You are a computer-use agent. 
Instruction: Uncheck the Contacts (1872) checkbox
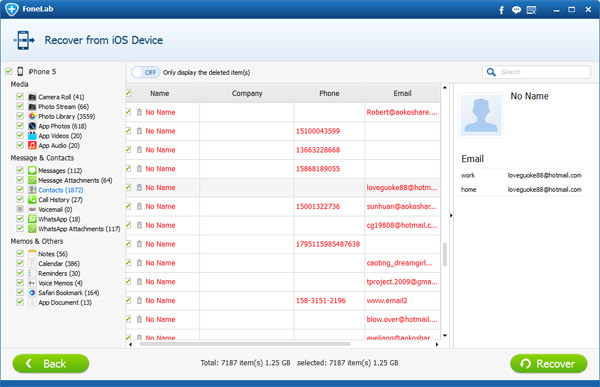click(x=20, y=189)
